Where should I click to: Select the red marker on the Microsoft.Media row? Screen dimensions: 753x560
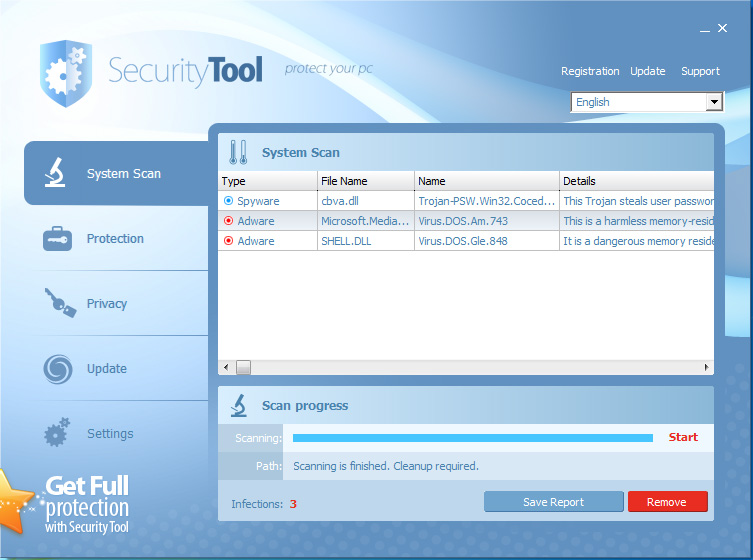pos(229,221)
